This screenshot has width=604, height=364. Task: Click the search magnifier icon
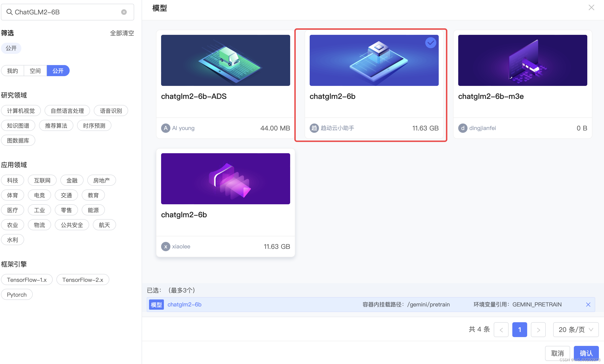[x=9, y=12]
